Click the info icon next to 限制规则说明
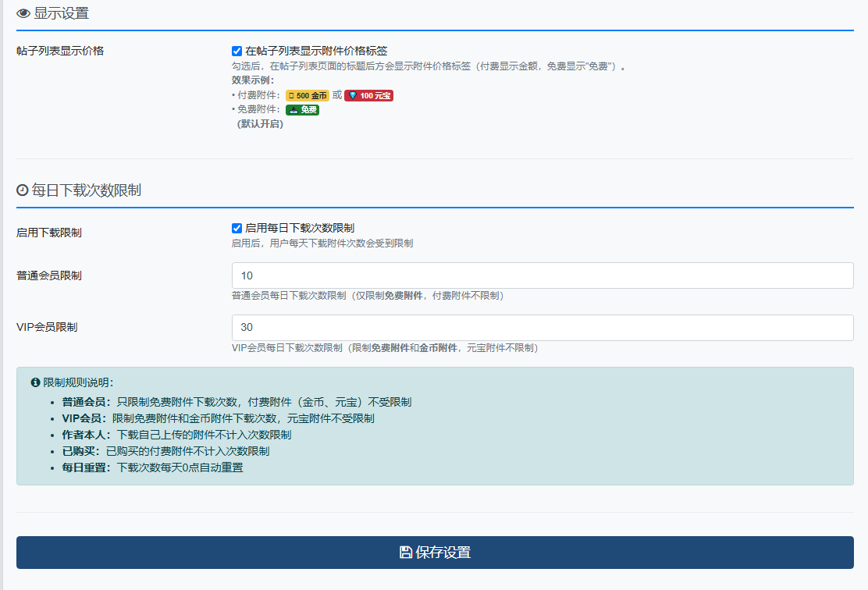Image resolution: width=868 pixels, height=590 pixels. (35, 382)
